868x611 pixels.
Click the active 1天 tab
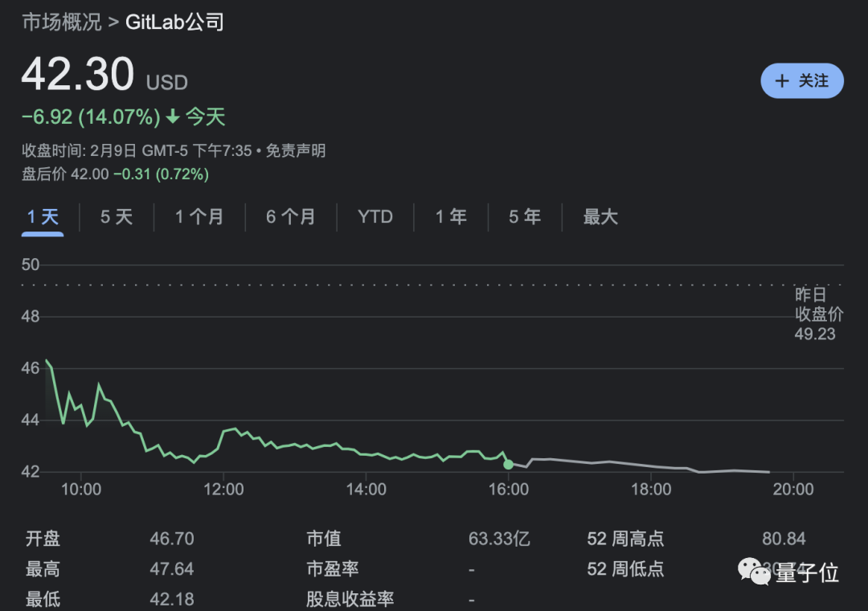coord(42,216)
